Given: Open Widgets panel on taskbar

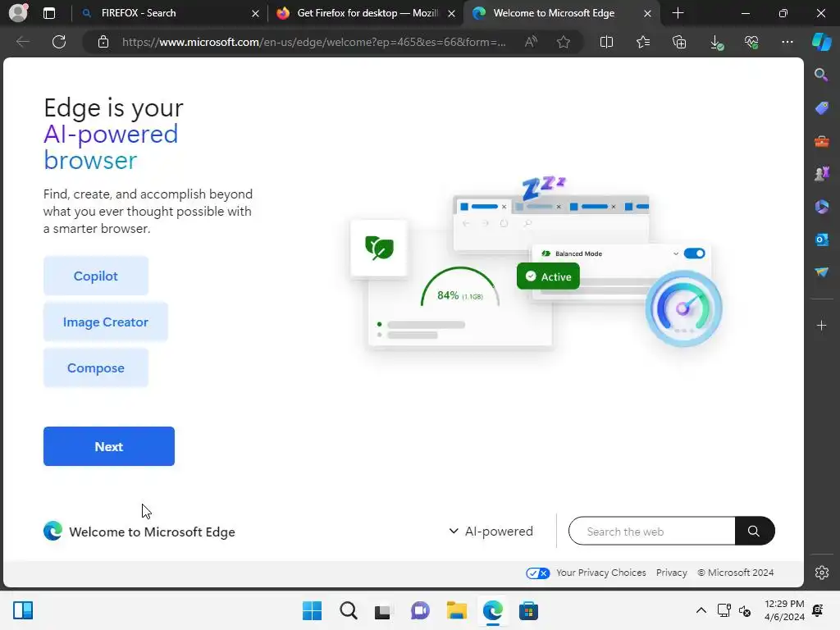Looking at the screenshot, I should [x=23, y=610].
